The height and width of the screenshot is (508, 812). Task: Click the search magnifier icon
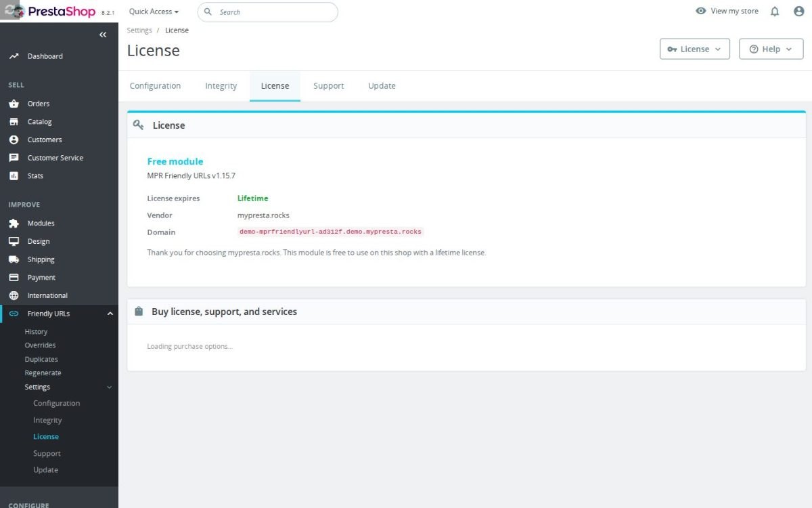[x=208, y=12]
